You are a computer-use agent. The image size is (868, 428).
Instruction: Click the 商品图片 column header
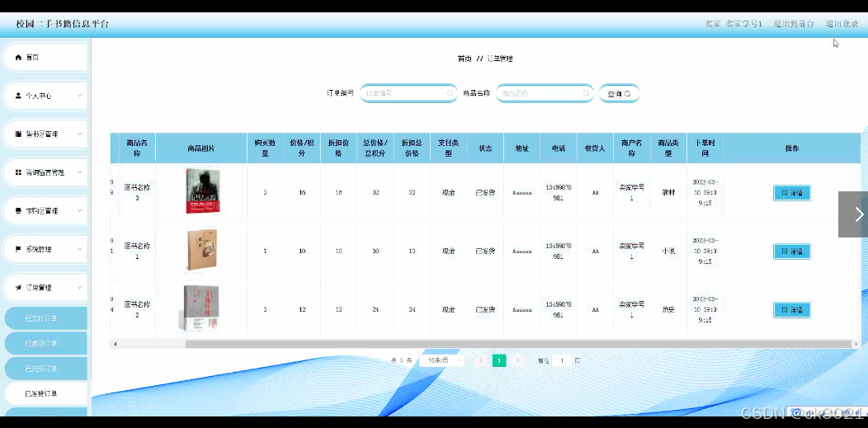pyautogui.click(x=201, y=148)
